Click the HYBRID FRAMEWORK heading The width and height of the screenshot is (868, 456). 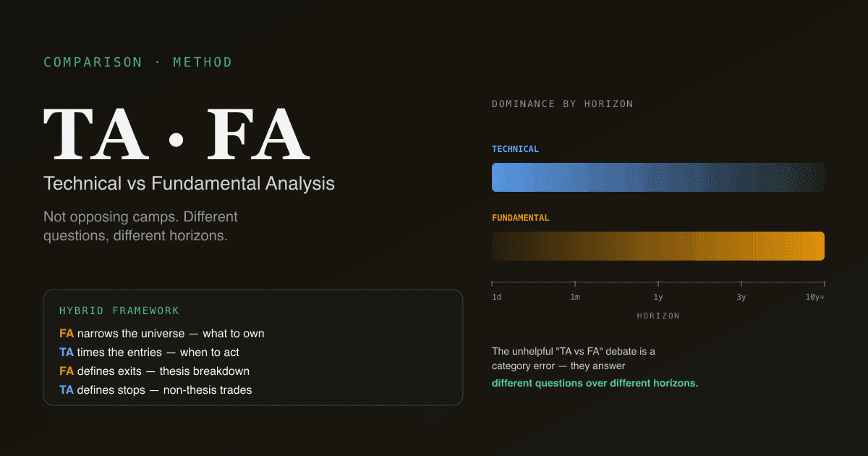119,311
